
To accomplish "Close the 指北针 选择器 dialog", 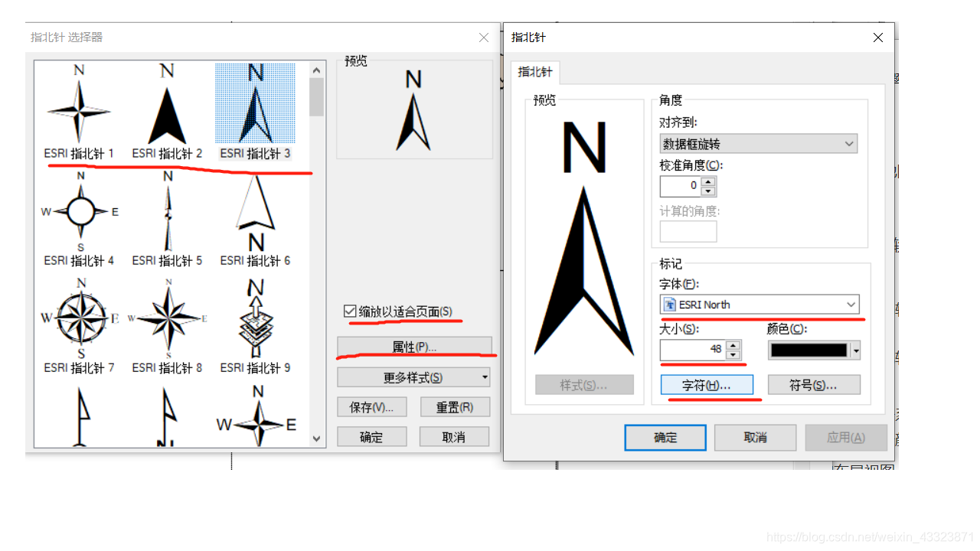I will tap(484, 37).
